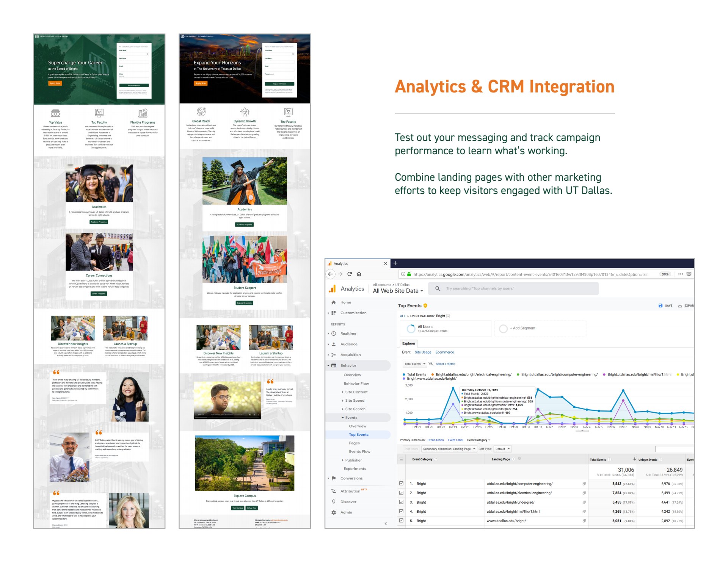Image resolution: width=728 pixels, height=562 pixels.
Task: Click the browser reload icon
Action: pos(350,274)
